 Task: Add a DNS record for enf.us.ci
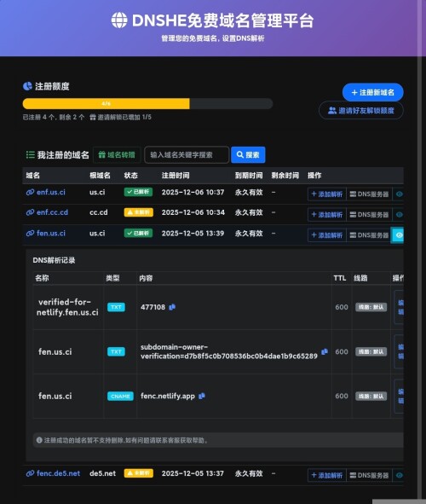tap(327, 194)
